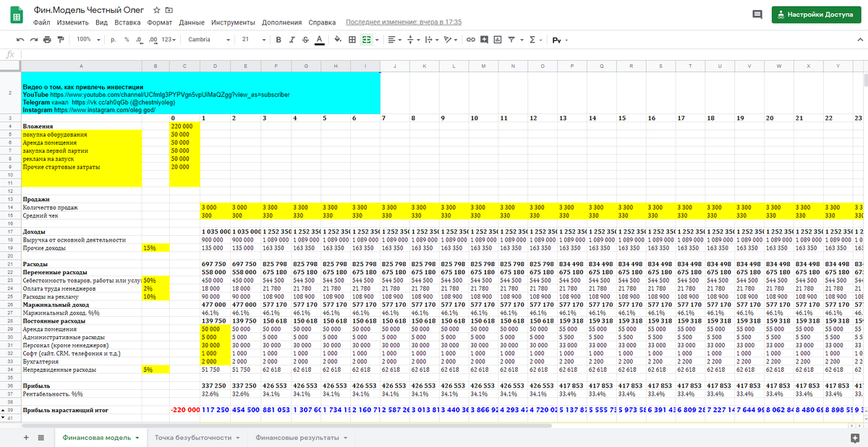Decrease decimal places
Viewport: 868px width, 447px height.
(x=139, y=40)
